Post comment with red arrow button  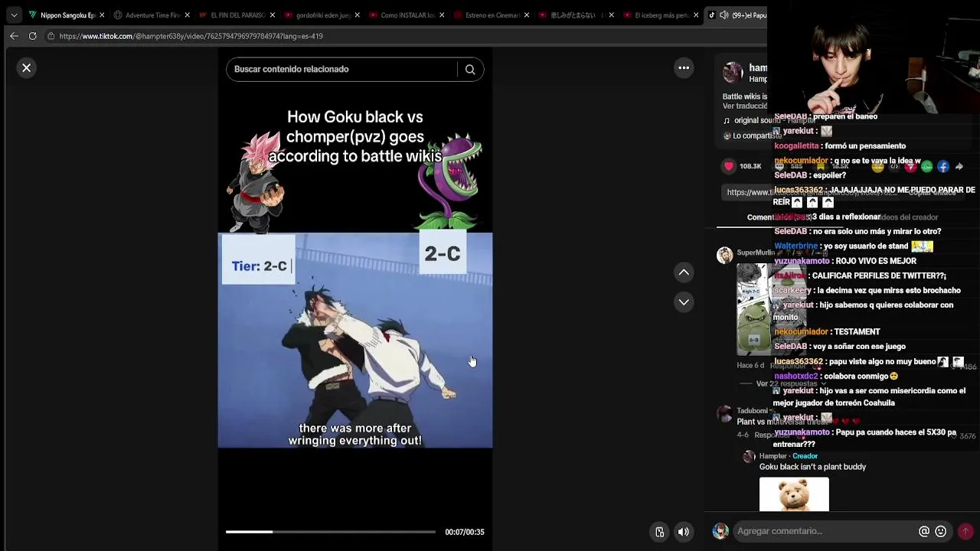(x=965, y=531)
